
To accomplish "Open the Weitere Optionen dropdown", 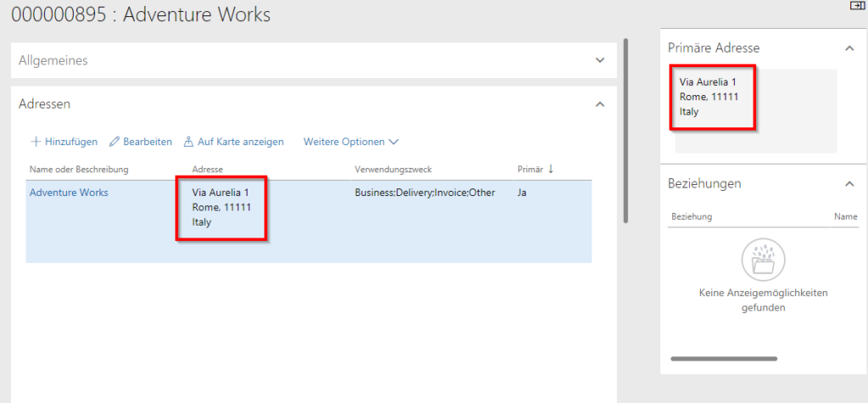I will [351, 142].
